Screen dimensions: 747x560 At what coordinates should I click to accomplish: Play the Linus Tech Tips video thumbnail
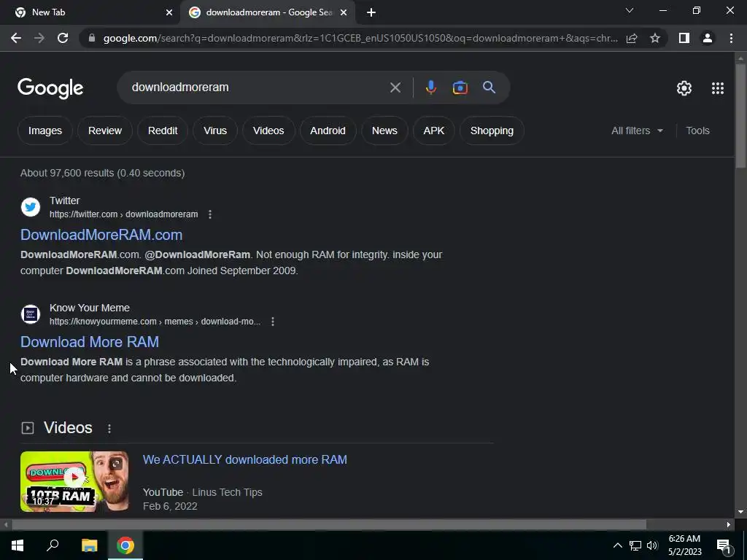(x=74, y=481)
